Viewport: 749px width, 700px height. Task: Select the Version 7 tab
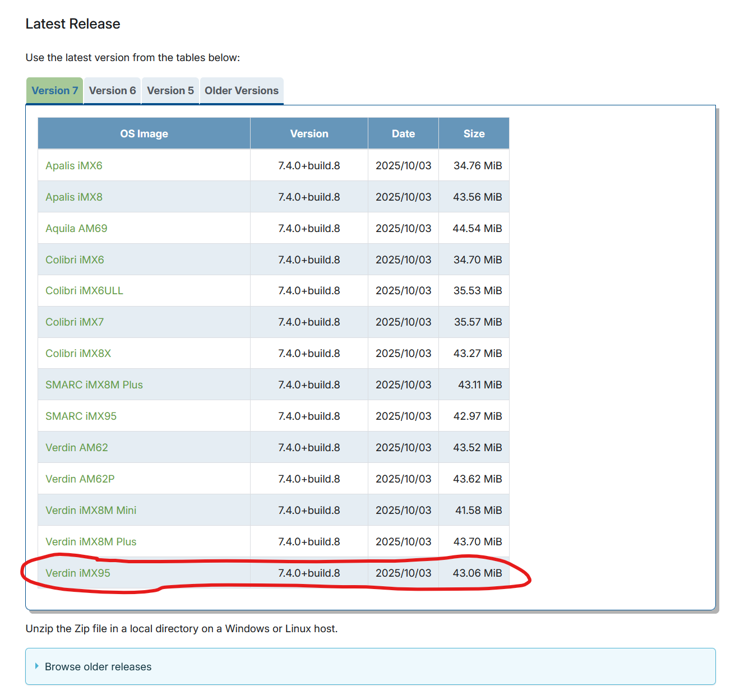point(54,91)
